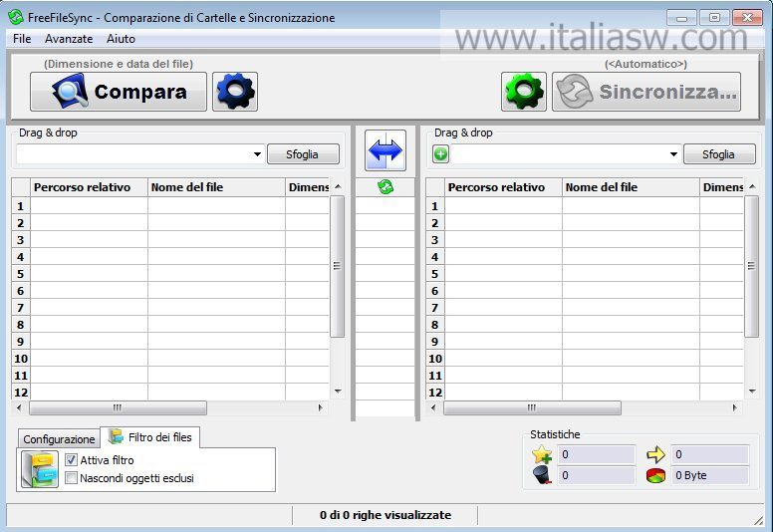Image resolution: width=773 pixels, height=532 pixels.
Task: Open the Aiuto menu
Action: click(121, 39)
